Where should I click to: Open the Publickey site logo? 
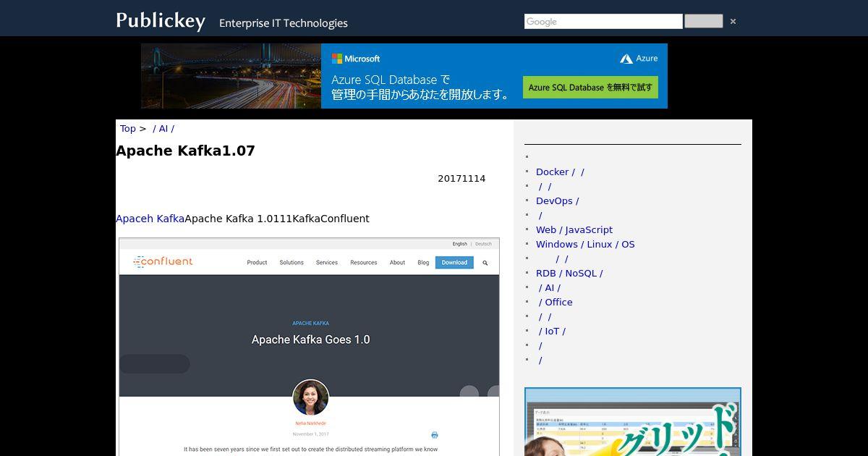(x=161, y=21)
